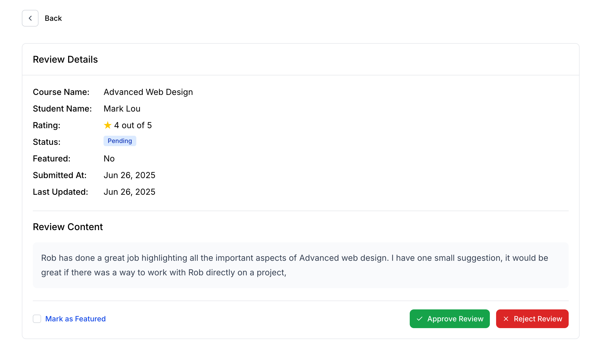Click the Back text label

pos(53,18)
